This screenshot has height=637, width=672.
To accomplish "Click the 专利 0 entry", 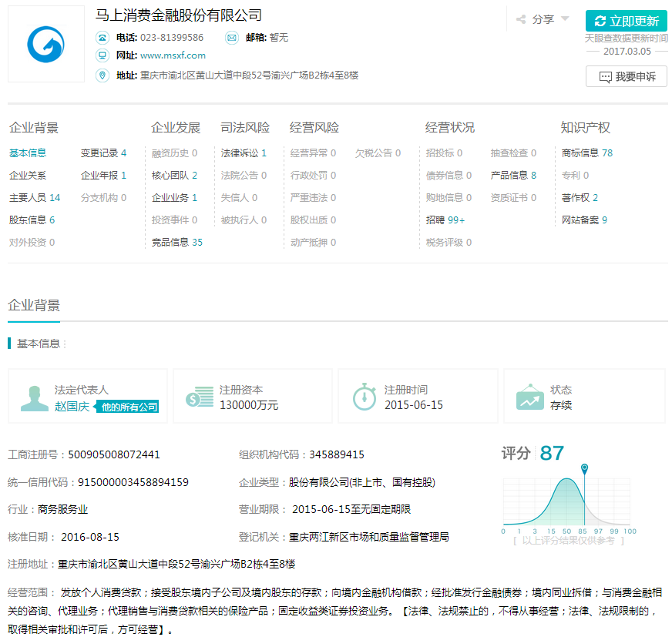I will 575,175.
